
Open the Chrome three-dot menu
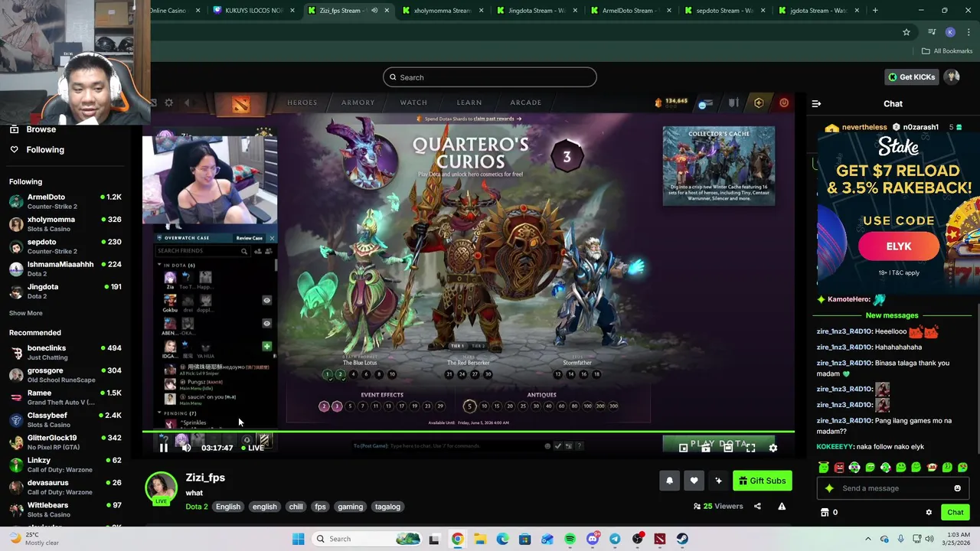pos(969,32)
